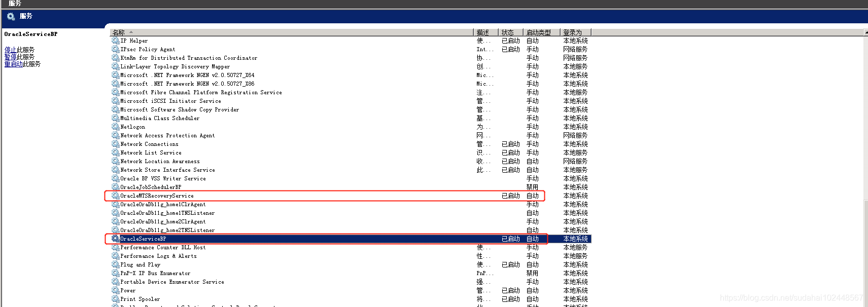868x307 pixels.
Task: Click the gear icon for KtmRm Distributed Transaction Coordinator
Action: (x=116, y=58)
